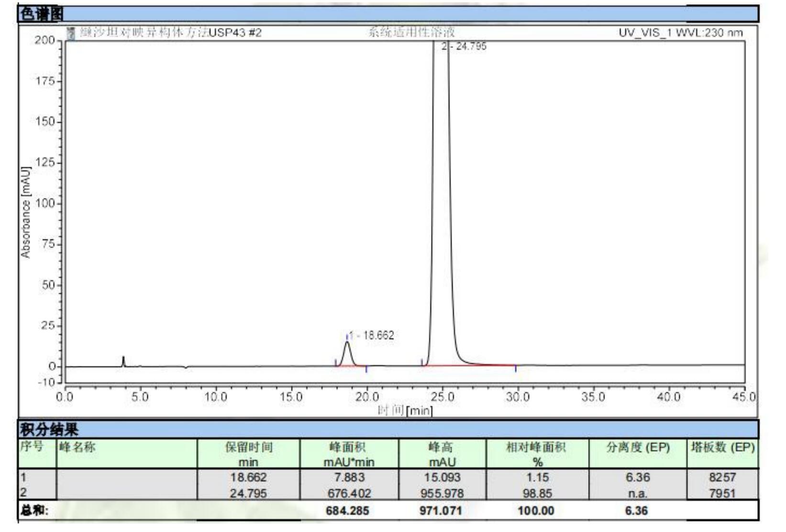Select the 总和 row label
The height and width of the screenshot is (532, 786).
point(34,510)
